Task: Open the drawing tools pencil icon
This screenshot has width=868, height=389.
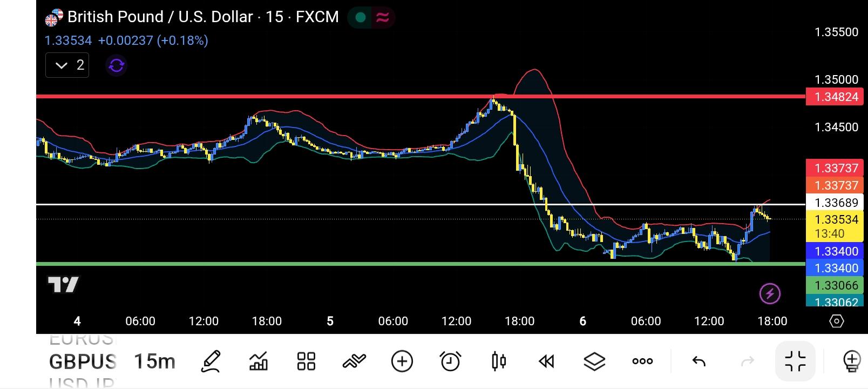Action: [211, 361]
